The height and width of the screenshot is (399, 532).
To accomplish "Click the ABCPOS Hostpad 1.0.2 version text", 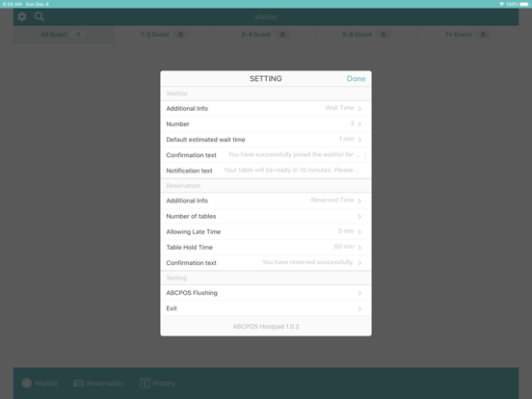I will [266, 327].
